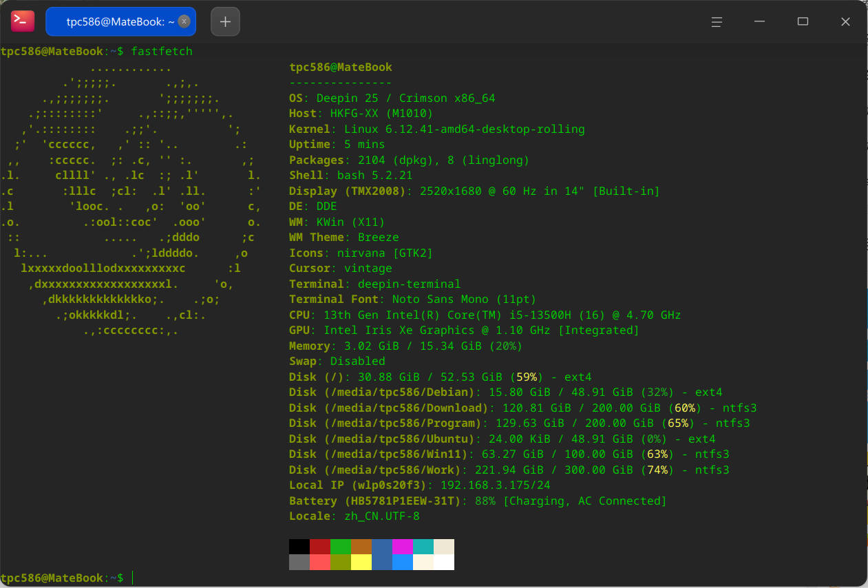Click the deepin terminal app icon
Screen dimensions: 868x588
(22, 21)
